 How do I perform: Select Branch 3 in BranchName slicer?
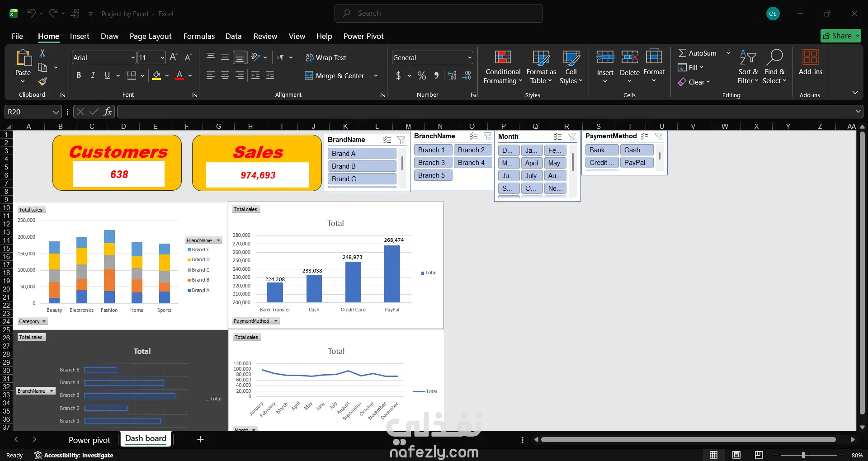(433, 163)
